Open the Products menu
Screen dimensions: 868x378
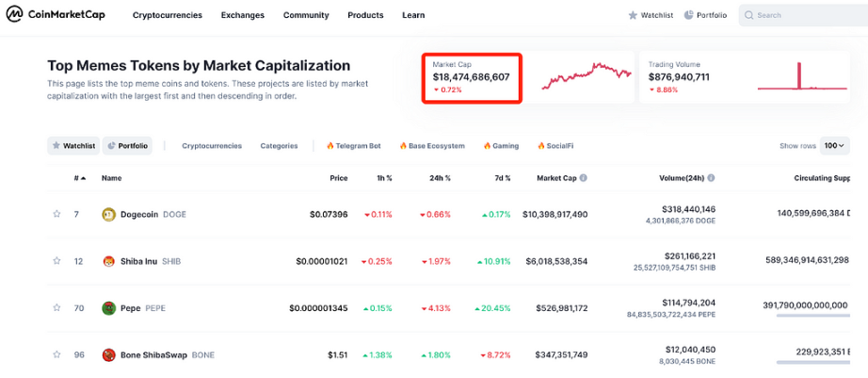pos(365,15)
